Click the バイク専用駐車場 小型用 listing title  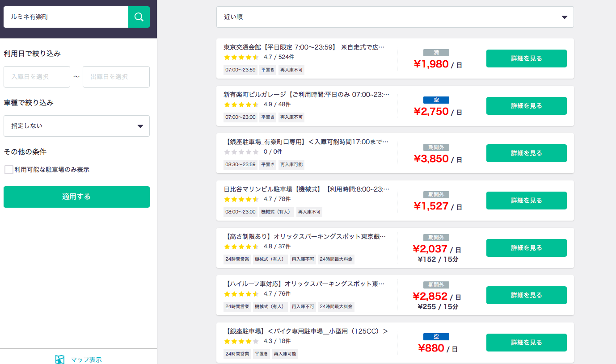306,331
